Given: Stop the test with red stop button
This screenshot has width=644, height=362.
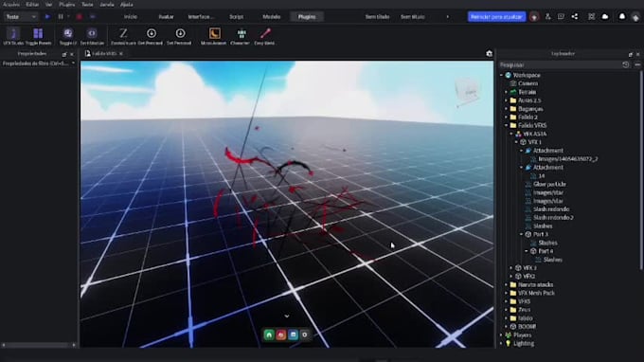Looking at the screenshot, I should point(80,17).
